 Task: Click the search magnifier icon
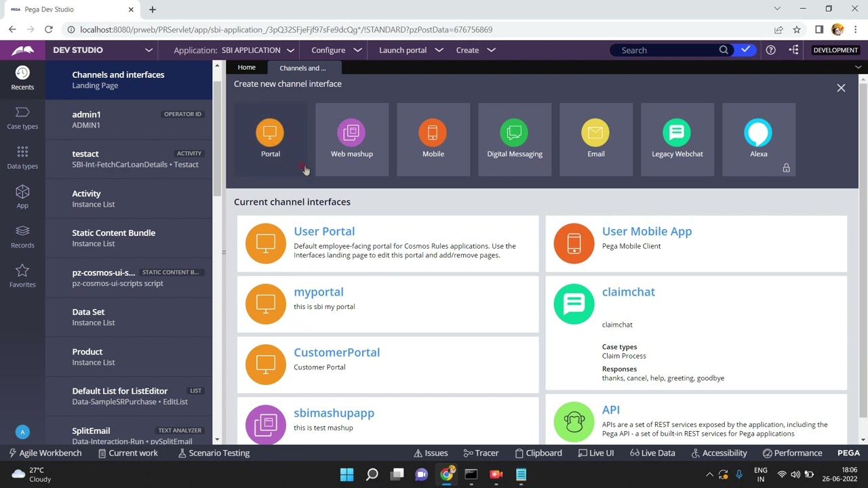pyautogui.click(x=724, y=49)
